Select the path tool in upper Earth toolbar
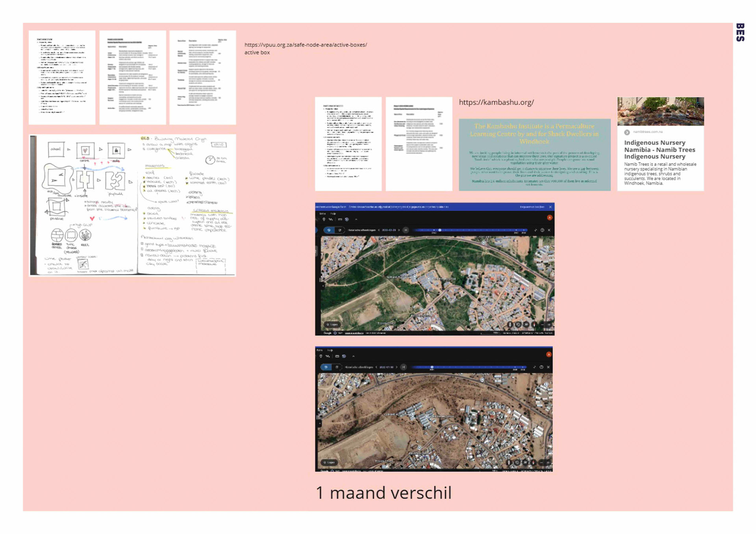The height and width of the screenshot is (534, 756). pyautogui.click(x=331, y=219)
